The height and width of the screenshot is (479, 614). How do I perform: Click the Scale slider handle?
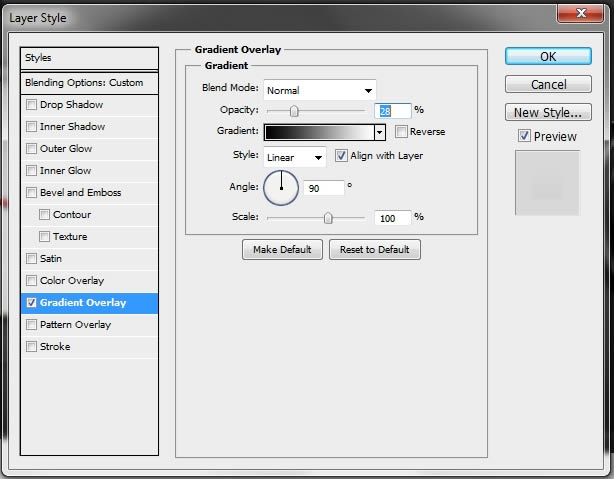(328, 218)
